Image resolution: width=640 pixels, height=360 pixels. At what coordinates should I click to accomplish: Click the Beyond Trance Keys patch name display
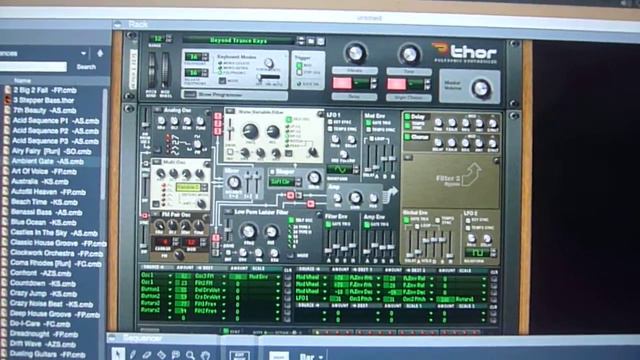pos(239,40)
